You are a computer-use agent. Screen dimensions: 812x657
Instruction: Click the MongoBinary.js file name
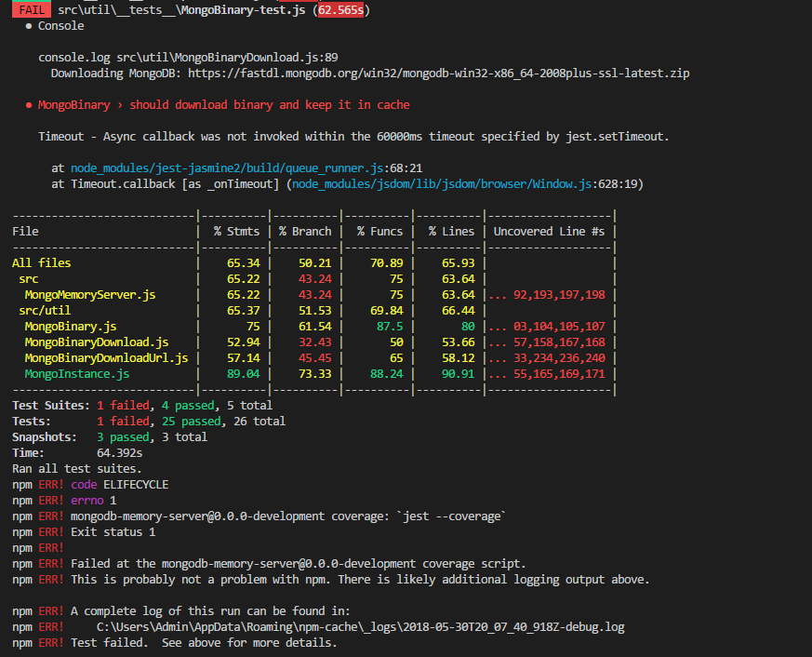coord(71,327)
